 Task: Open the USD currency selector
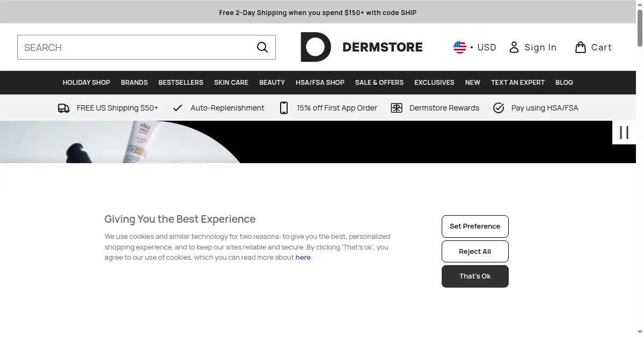pyautogui.click(x=475, y=47)
